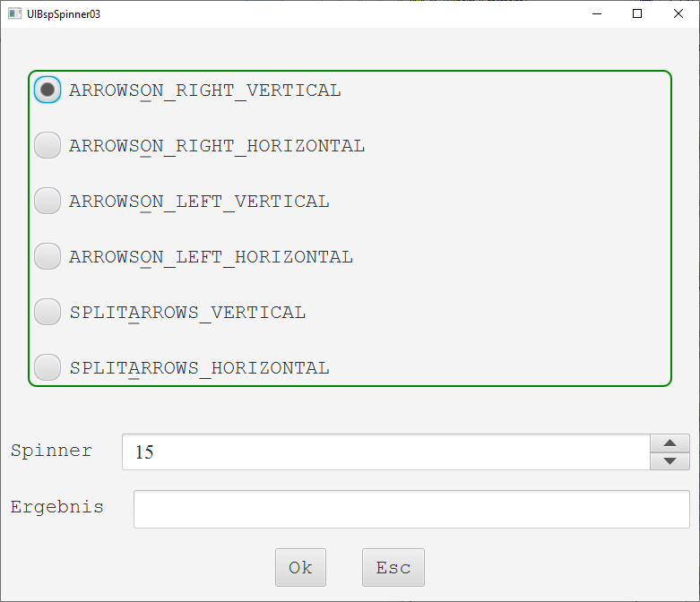Image resolution: width=700 pixels, height=602 pixels.
Task: Click the Spinner value field showing 15
Action: point(385,452)
